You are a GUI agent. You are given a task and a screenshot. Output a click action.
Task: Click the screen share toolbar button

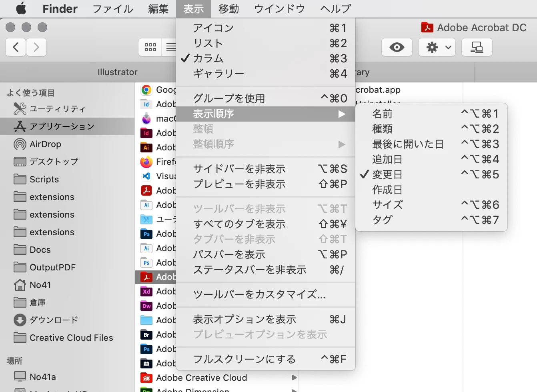point(477,47)
